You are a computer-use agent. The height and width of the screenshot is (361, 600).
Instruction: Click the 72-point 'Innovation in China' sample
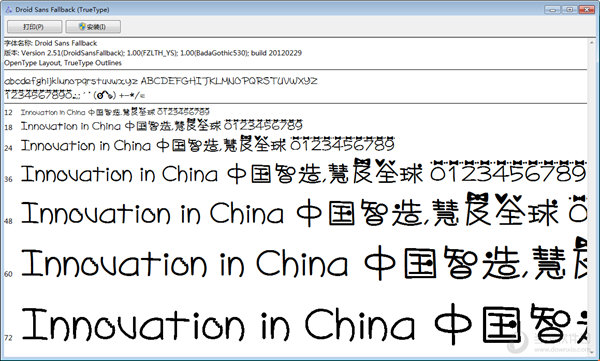pyautogui.click(x=304, y=325)
